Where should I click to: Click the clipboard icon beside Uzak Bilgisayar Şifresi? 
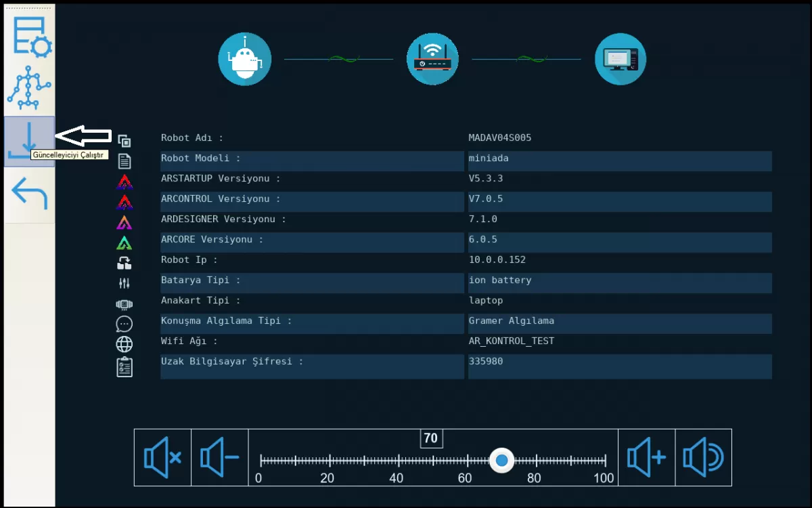pyautogui.click(x=125, y=366)
